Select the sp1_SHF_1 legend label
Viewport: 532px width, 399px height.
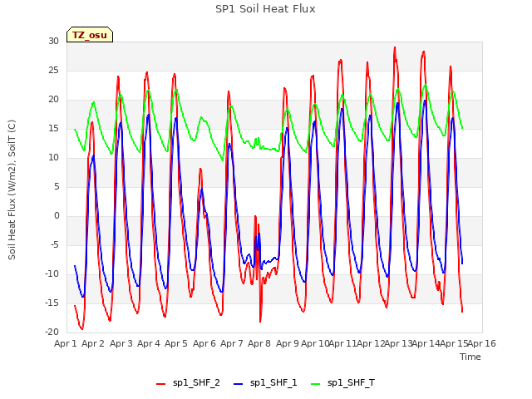point(273,382)
